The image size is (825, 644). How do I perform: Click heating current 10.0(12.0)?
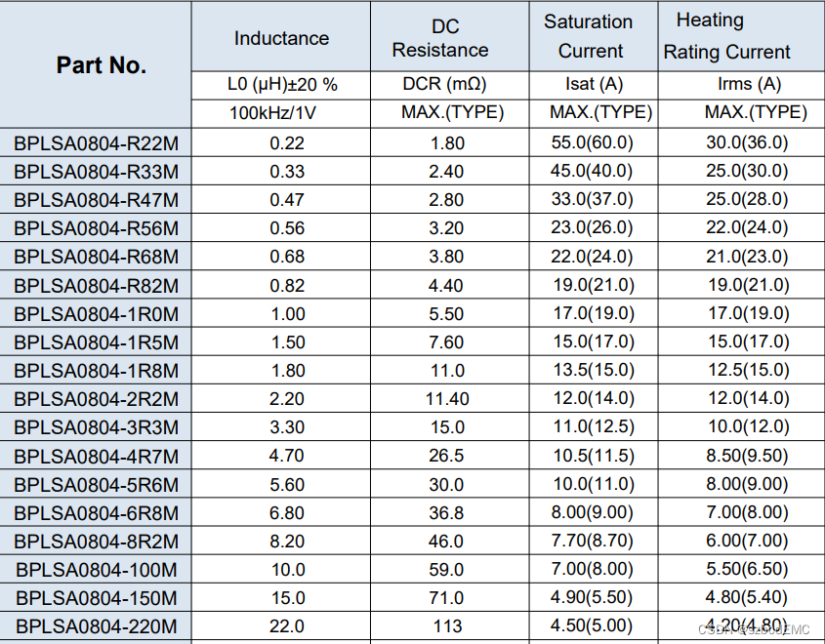[749, 426]
